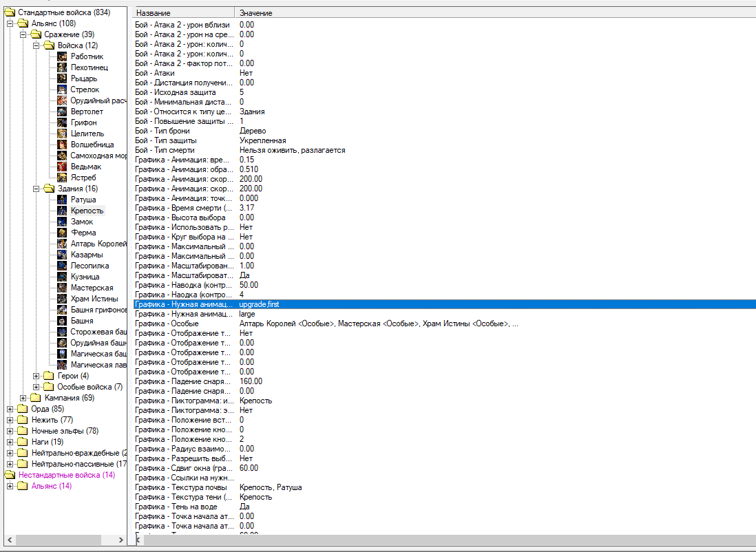Choose the Казармы building icon
This screenshot has height=552, width=756.
coord(62,255)
